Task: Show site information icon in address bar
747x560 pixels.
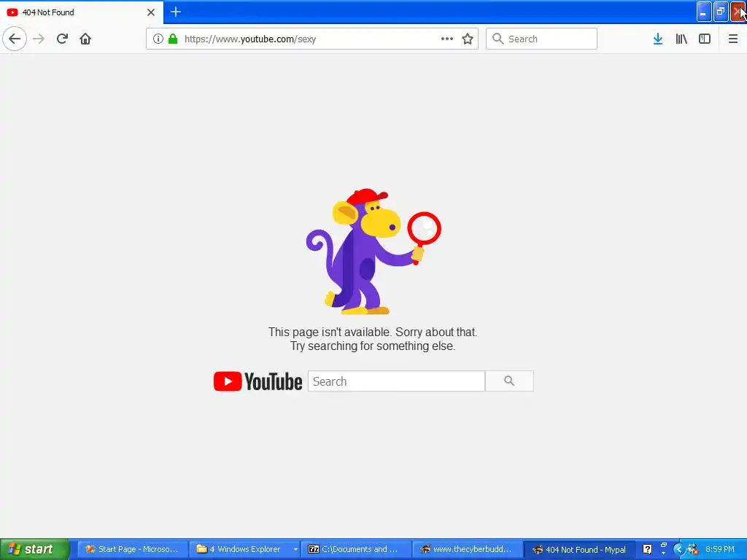Action: click(x=158, y=39)
